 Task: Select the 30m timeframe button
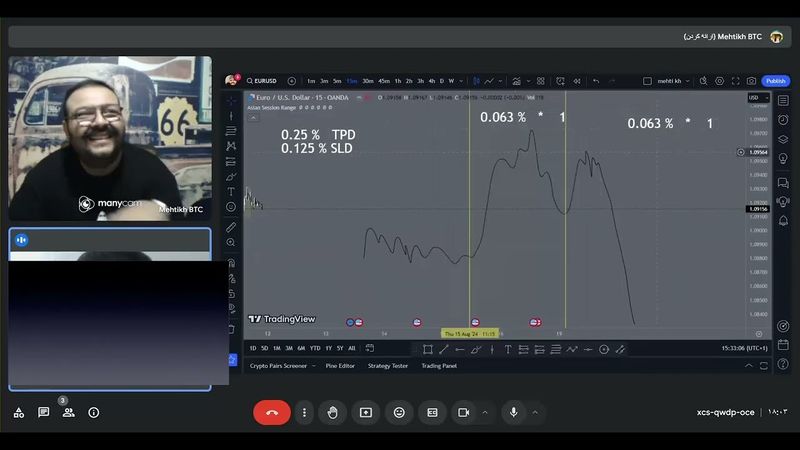click(x=367, y=81)
